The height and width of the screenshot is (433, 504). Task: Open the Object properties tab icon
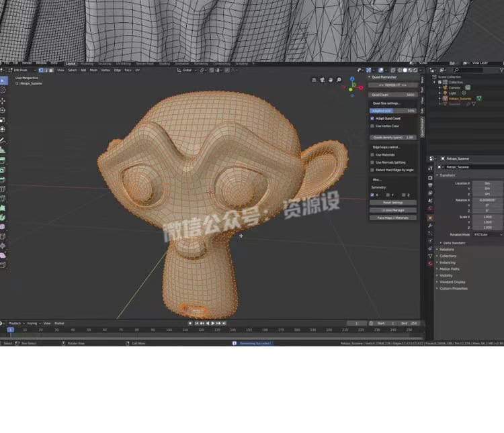point(430,218)
